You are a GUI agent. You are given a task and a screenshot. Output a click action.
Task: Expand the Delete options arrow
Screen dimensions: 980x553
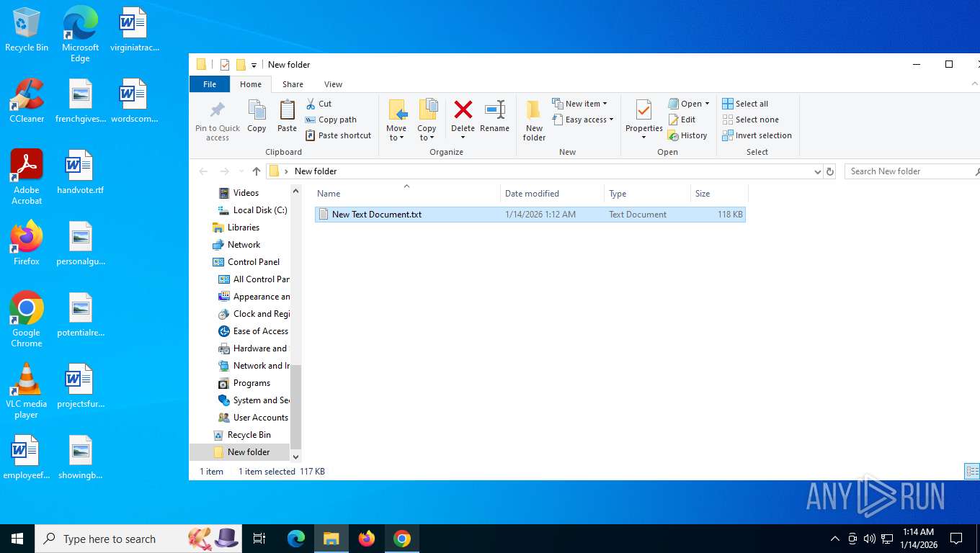463,138
